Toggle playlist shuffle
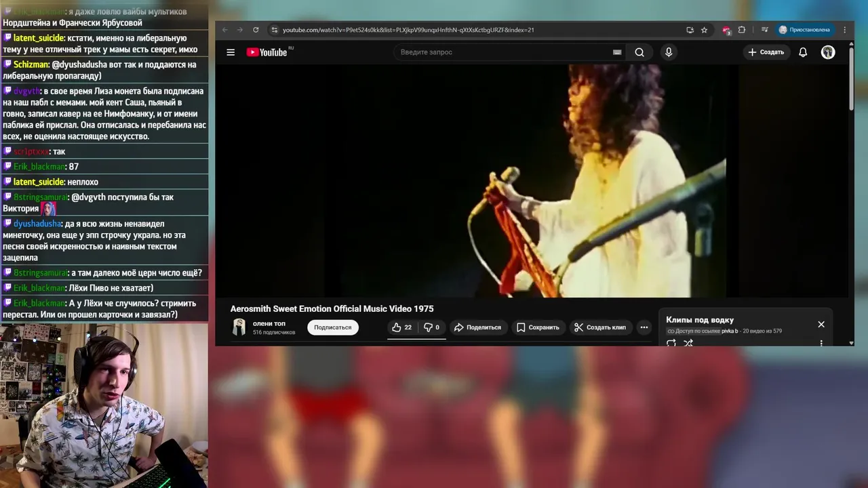 point(688,343)
